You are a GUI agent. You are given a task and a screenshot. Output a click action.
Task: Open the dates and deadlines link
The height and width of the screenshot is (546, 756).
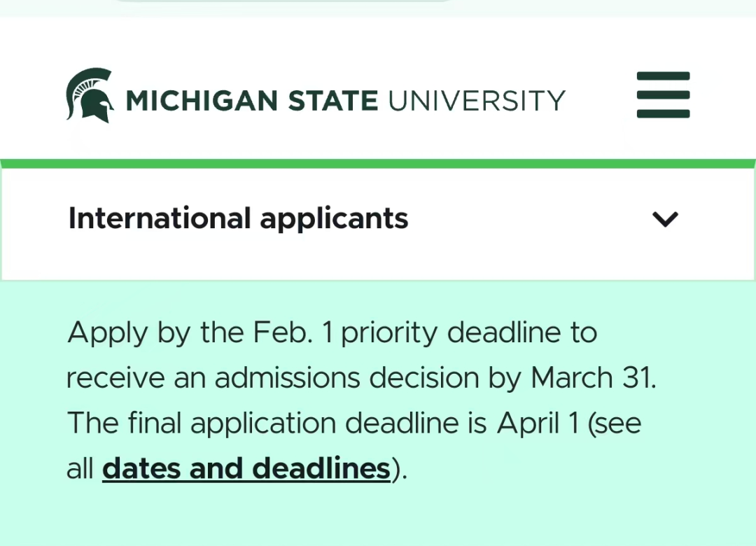click(246, 468)
